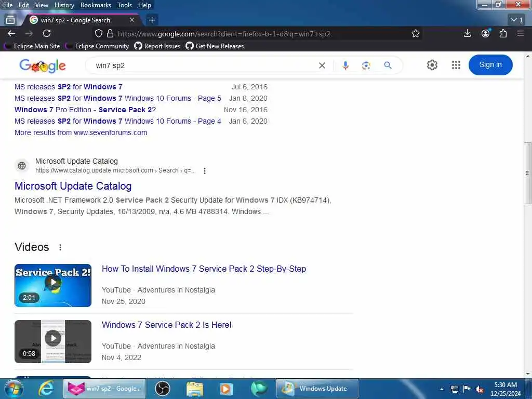Expand the list all tabs dropdown
The image size is (532, 399).
[x=516, y=20]
